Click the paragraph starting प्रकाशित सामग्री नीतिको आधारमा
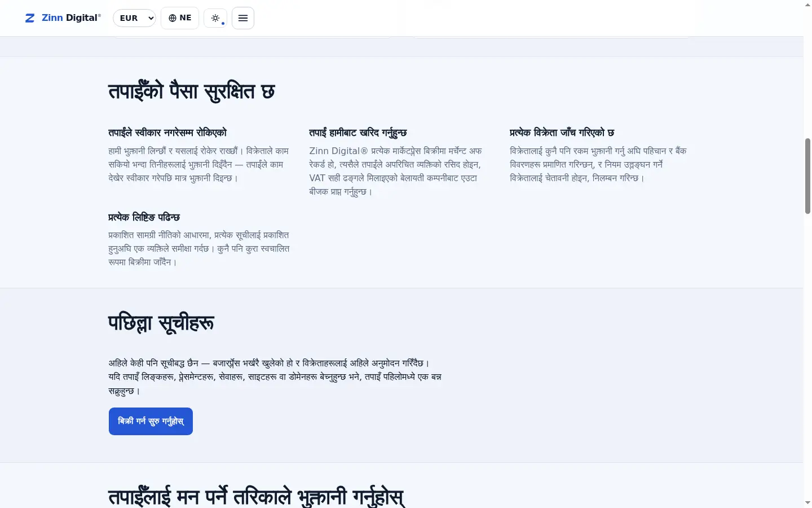812x508 pixels. click(x=199, y=248)
